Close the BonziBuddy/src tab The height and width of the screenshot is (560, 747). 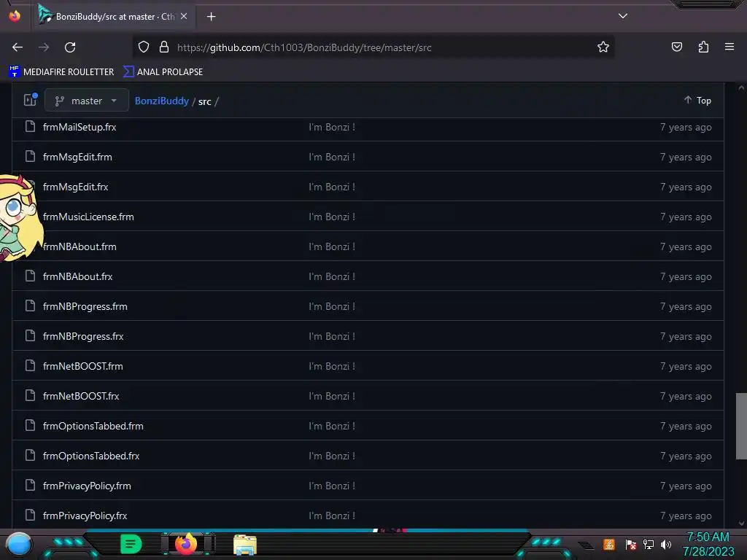tap(184, 16)
